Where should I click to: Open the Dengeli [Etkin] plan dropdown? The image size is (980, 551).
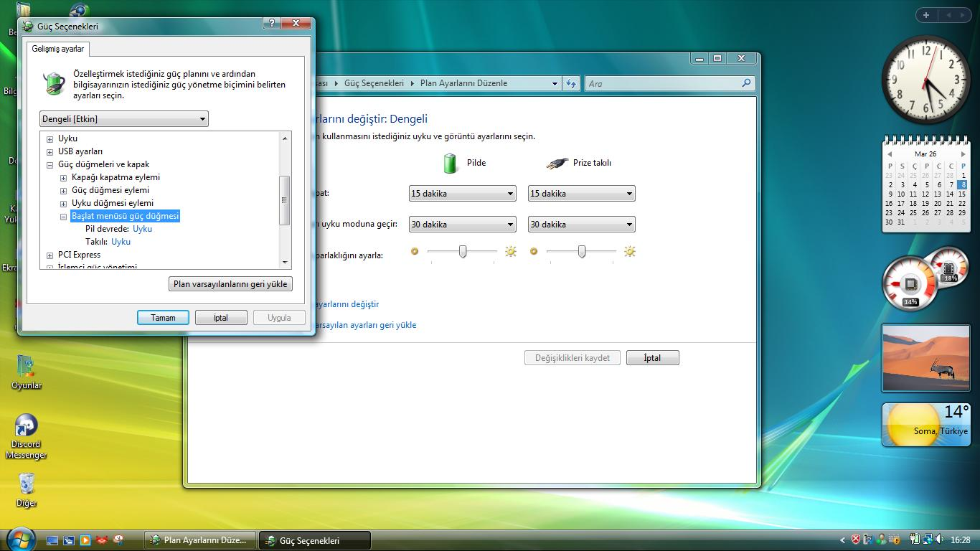coord(124,118)
